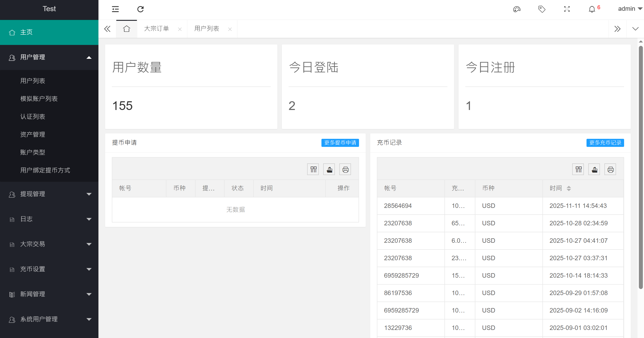
Task: Click the vertical page scrollbar
Action: pos(640,167)
